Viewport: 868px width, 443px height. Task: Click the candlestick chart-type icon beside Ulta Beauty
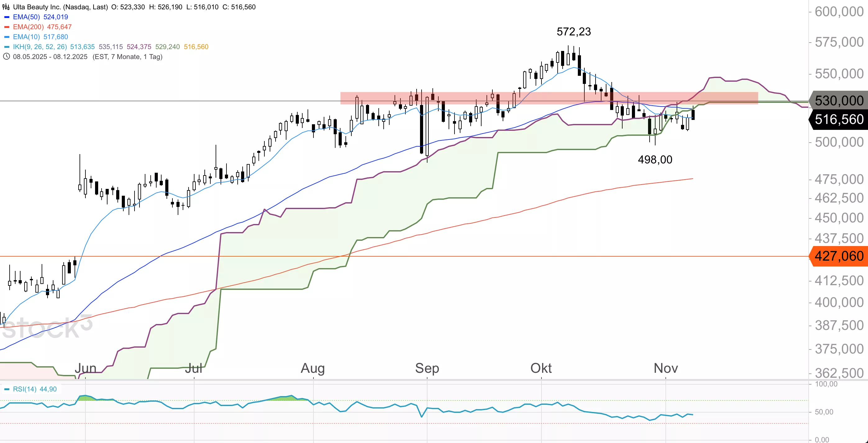click(x=6, y=7)
